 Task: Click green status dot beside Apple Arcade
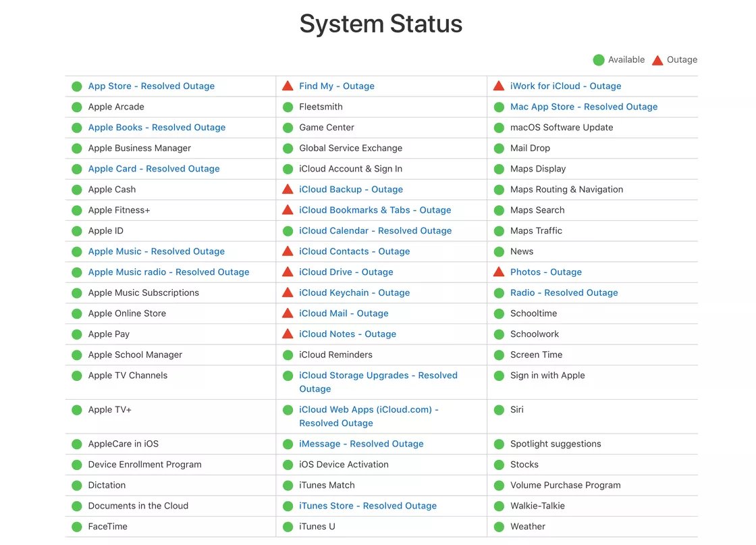click(x=77, y=107)
